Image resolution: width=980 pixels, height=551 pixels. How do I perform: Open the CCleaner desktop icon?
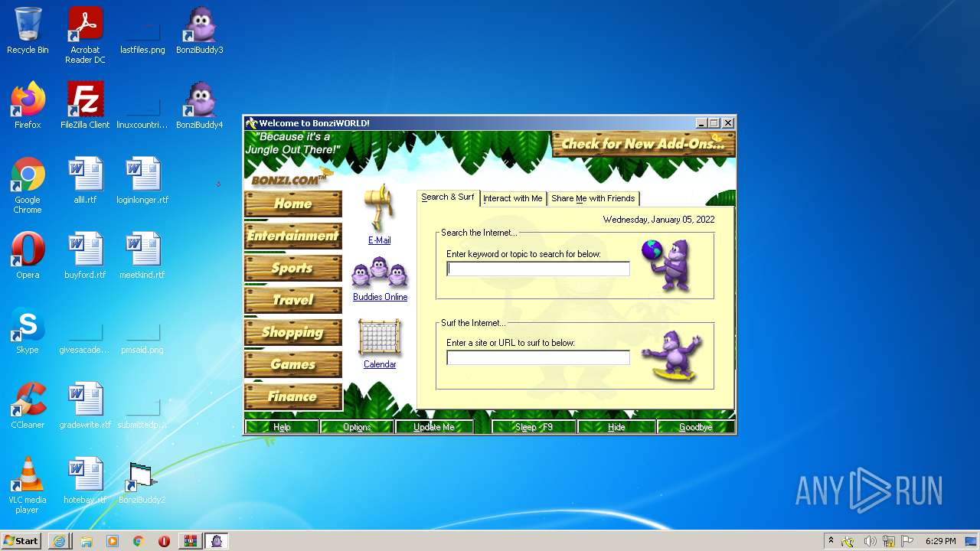coord(28,406)
